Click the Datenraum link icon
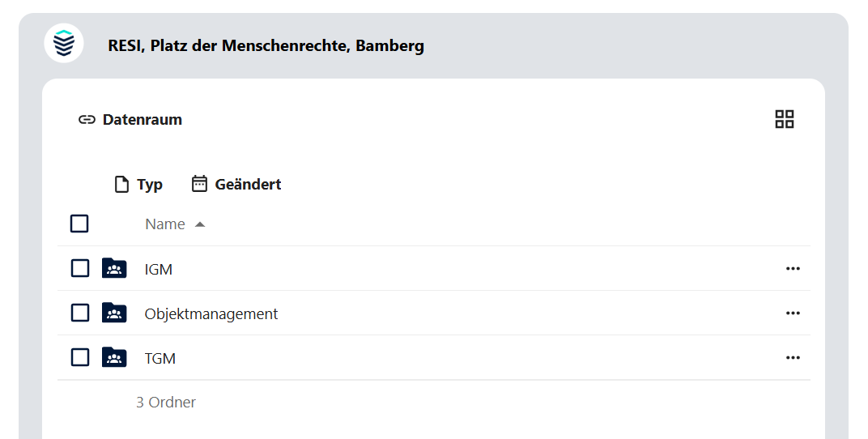Viewport: 868px width, 439px height. point(87,120)
